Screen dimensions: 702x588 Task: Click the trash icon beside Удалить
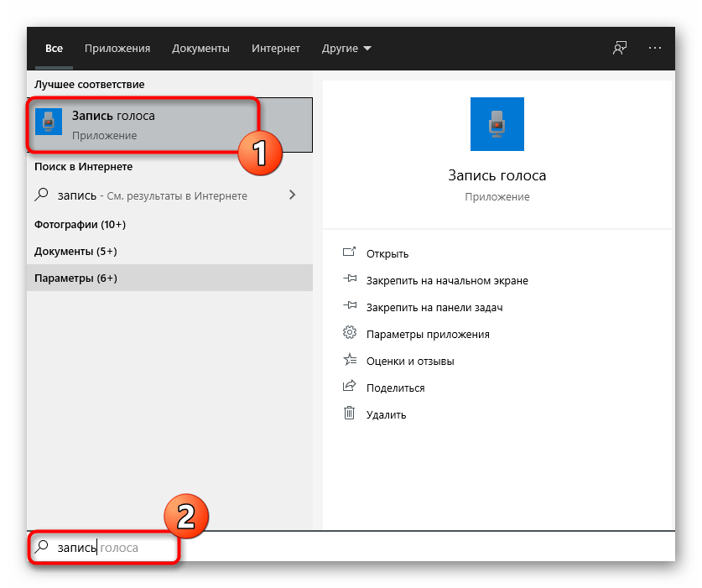tap(350, 414)
